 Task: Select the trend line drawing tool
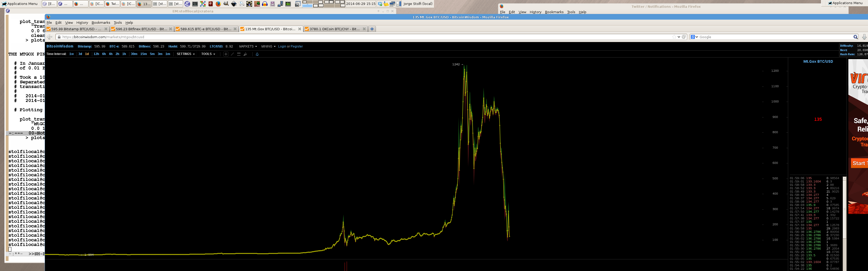pyautogui.click(x=232, y=54)
